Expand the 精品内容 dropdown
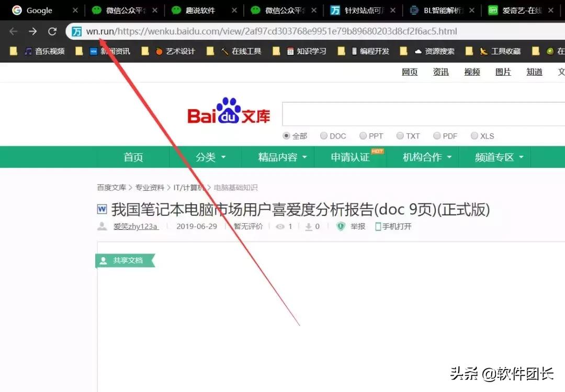Screen dimensions: 565x392 pyautogui.click(x=278, y=157)
